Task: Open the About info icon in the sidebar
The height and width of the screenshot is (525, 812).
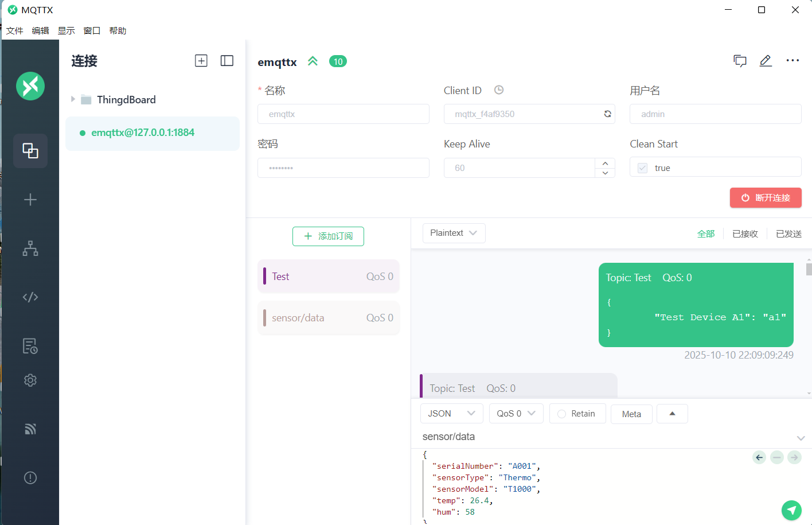Action: 30,477
